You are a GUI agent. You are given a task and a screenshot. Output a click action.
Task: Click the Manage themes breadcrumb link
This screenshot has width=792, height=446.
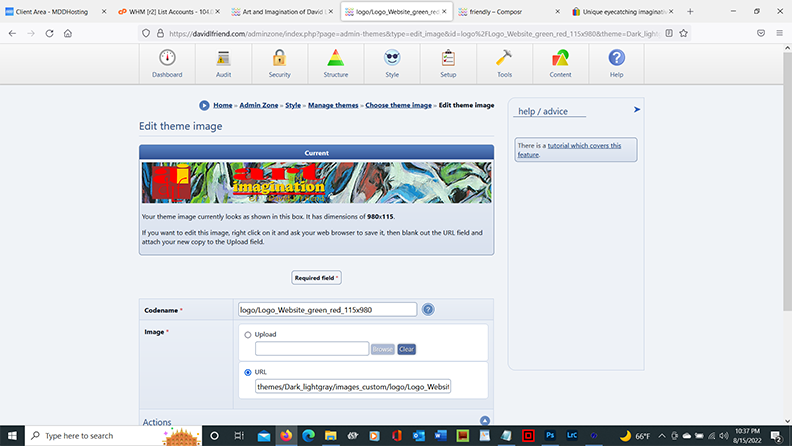pyautogui.click(x=333, y=105)
